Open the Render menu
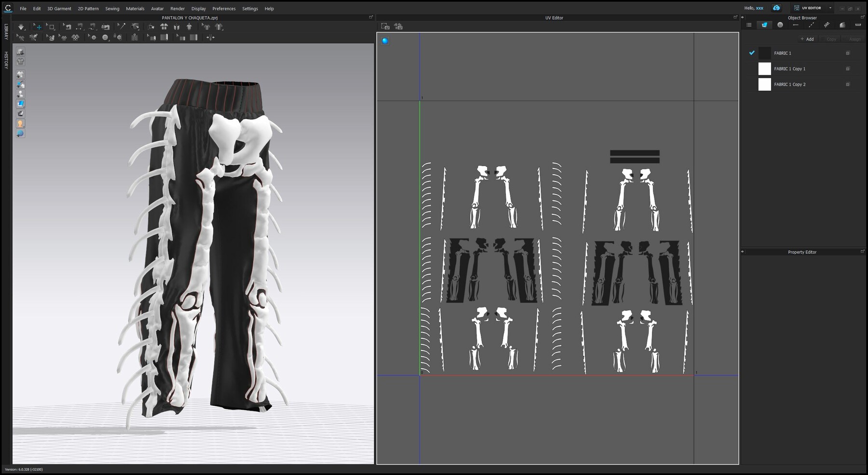The width and height of the screenshot is (868, 475). (177, 8)
